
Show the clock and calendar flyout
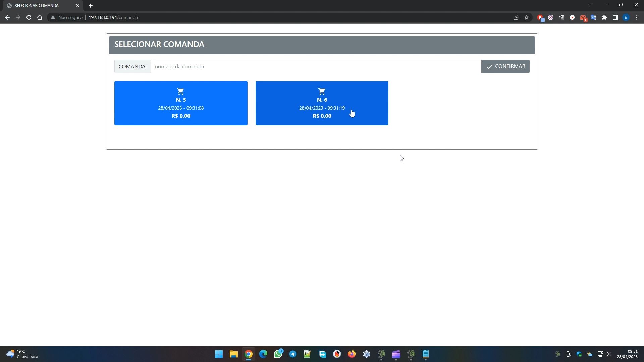[x=627, y=354]
